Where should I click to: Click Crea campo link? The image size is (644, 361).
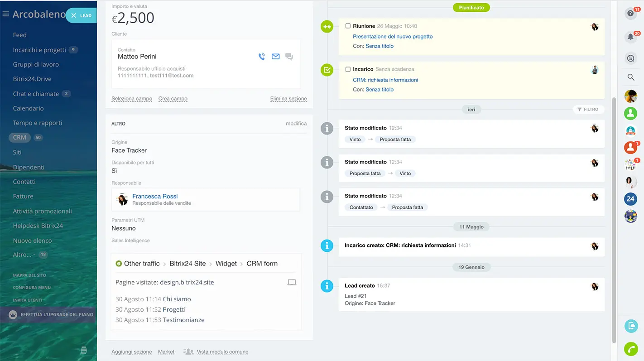pos(173,99)
